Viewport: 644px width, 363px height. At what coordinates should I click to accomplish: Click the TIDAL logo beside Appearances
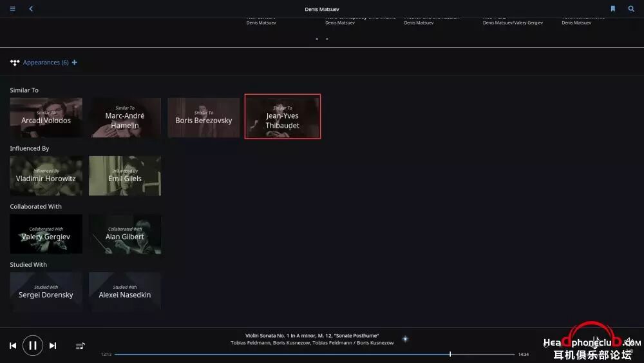pyautogui.click(x=15, y=63)
